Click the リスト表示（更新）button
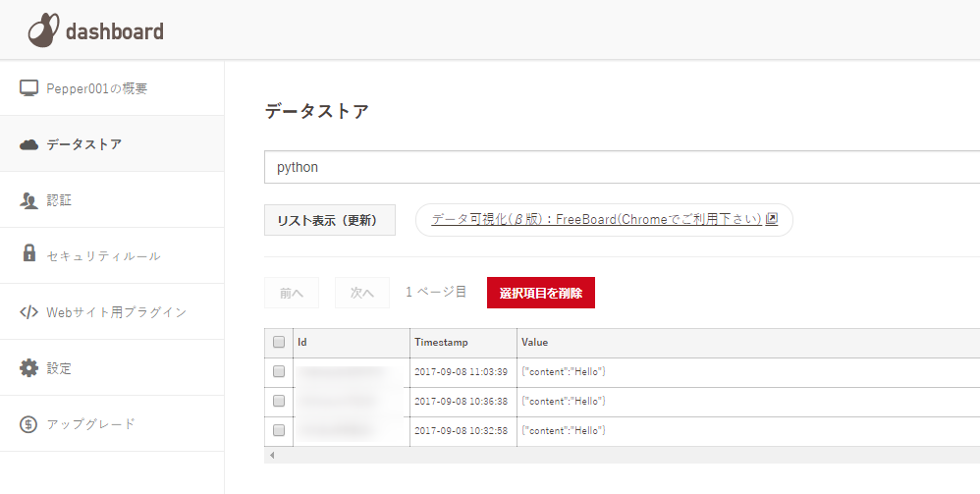 click(x=330, y=220)
